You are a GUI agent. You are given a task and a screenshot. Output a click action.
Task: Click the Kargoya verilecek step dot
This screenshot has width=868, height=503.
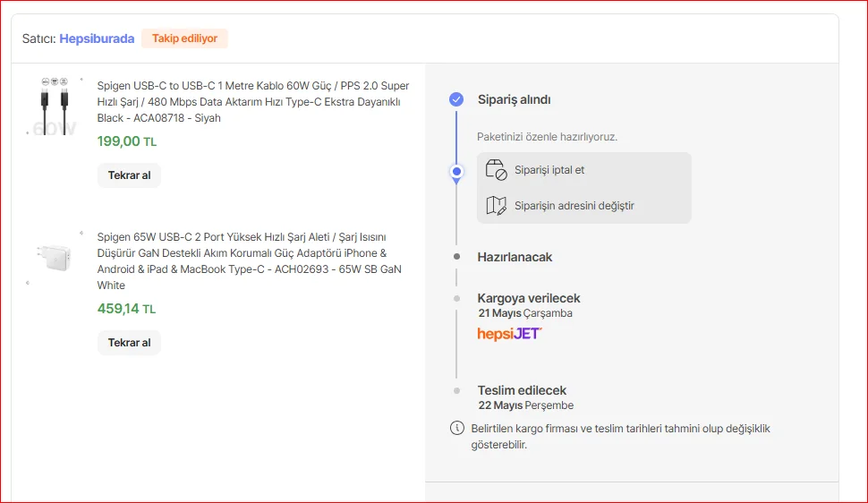[456, 298]
